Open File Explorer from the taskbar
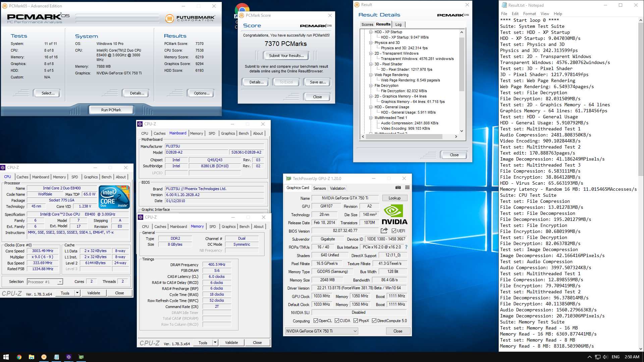 pos(31,357)
